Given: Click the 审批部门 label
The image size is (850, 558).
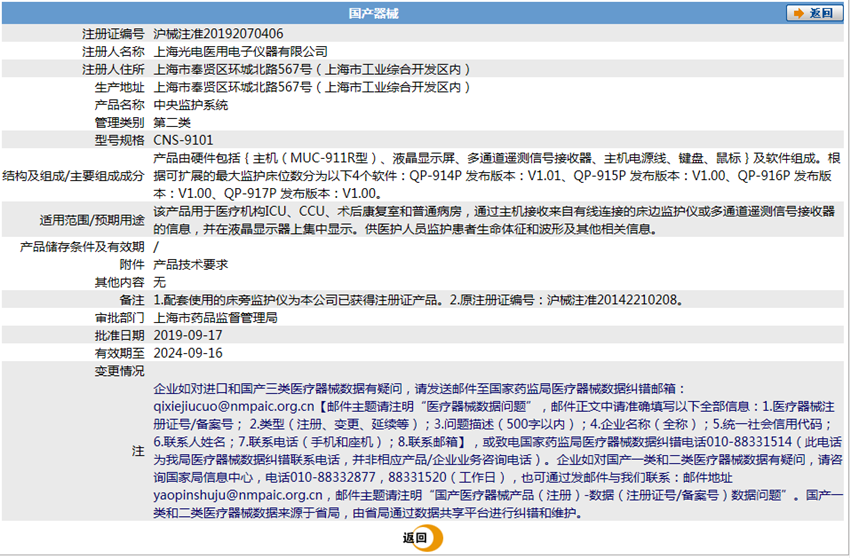Looking at the screenshot, I should (x=120, y=318).
